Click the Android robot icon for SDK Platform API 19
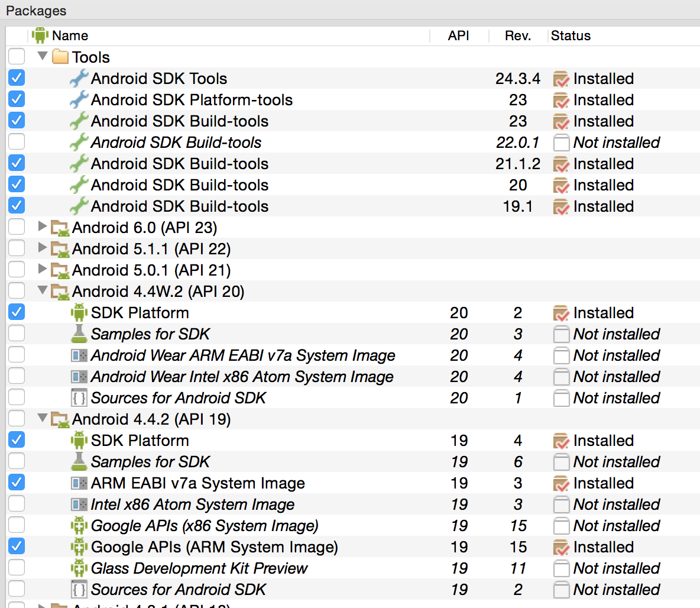 click(x=79, y=441)
